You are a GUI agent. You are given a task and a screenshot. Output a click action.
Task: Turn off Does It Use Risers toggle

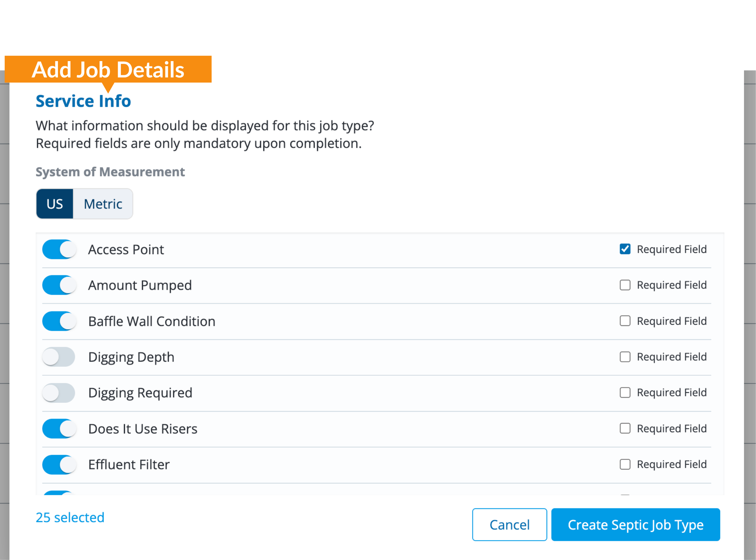pos(59,429)
